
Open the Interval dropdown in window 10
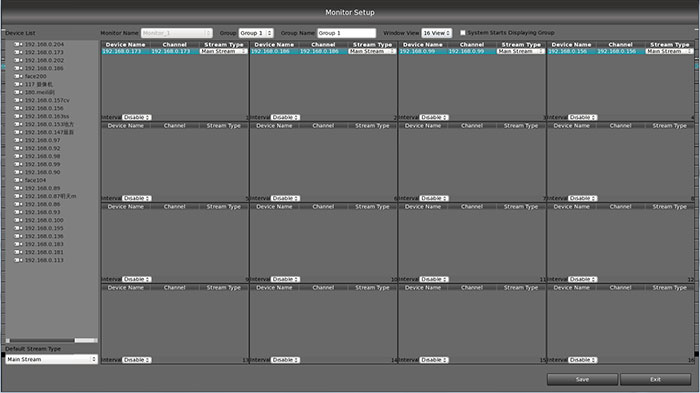coord(285,279)
